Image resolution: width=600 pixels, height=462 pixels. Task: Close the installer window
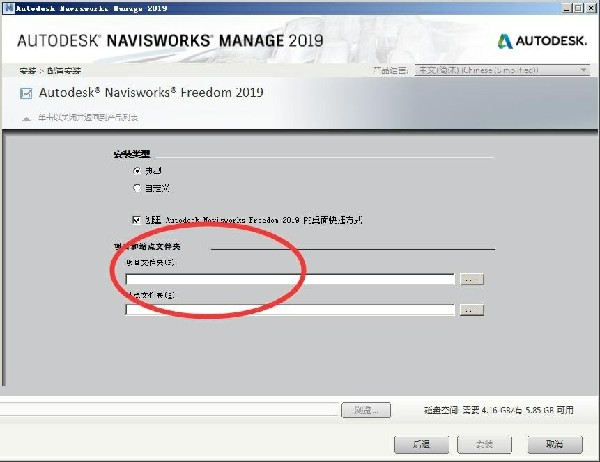coord(591,8)
